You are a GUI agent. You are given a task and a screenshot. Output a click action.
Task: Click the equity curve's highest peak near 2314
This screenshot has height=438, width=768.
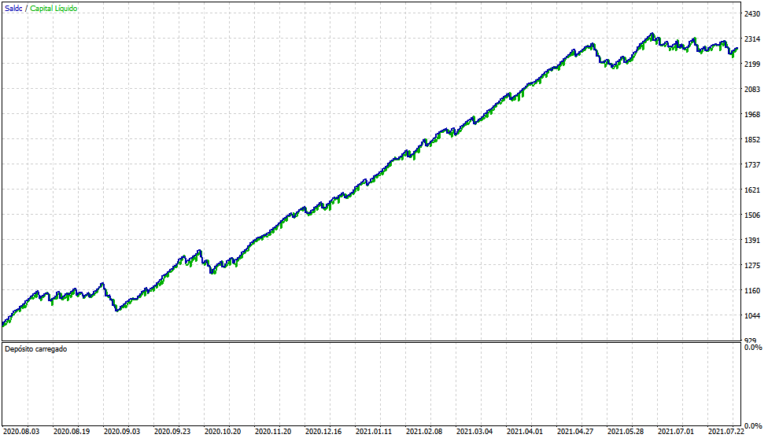tap(652, 34)
